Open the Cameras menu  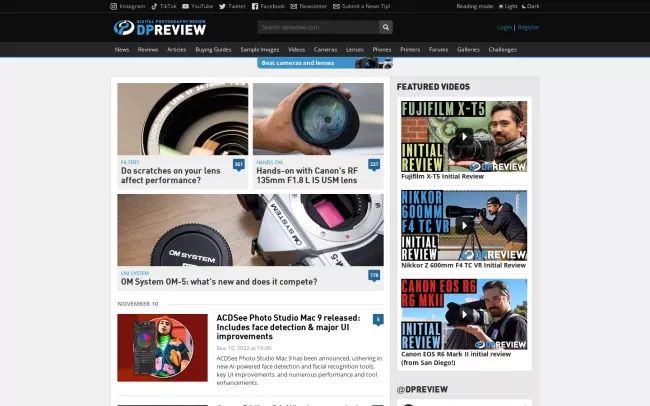(325, 49)
